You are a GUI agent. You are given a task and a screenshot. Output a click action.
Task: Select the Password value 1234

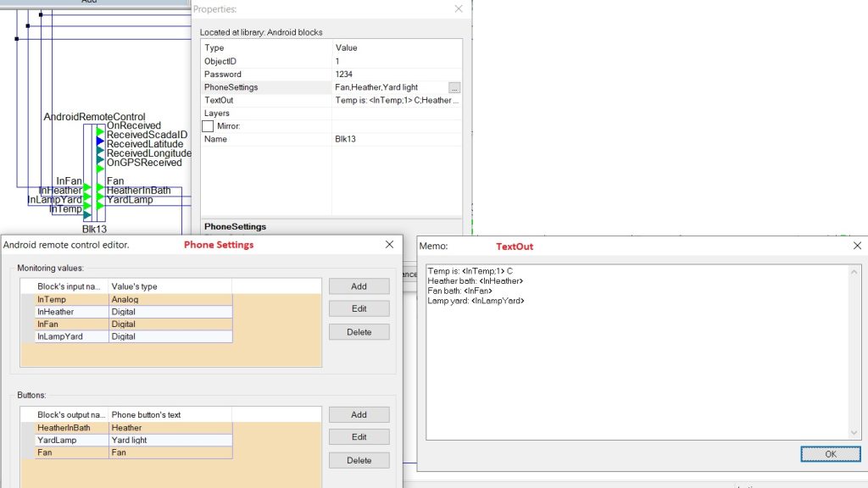[x=397, y=75]
